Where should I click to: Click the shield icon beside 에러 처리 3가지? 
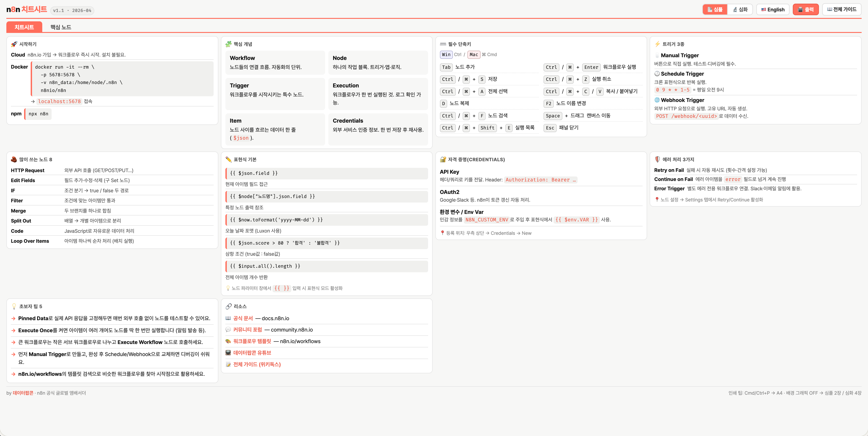pyautogui.click(x=657, y=160)
